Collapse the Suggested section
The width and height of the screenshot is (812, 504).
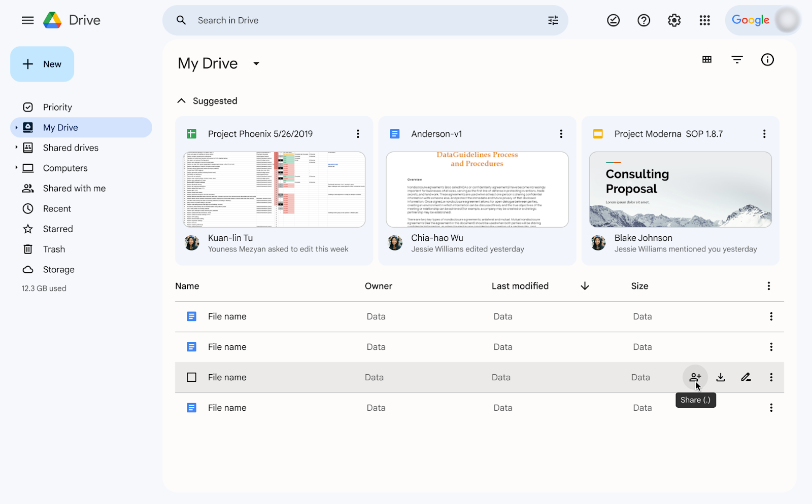pos(181,101)
